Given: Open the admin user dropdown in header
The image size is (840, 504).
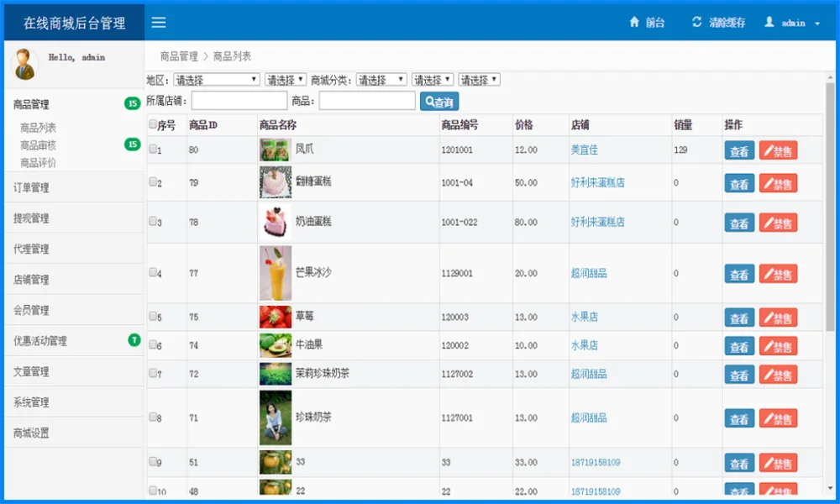Looking at the screenshot, I should pyautogui.click(x=792, y=24).
